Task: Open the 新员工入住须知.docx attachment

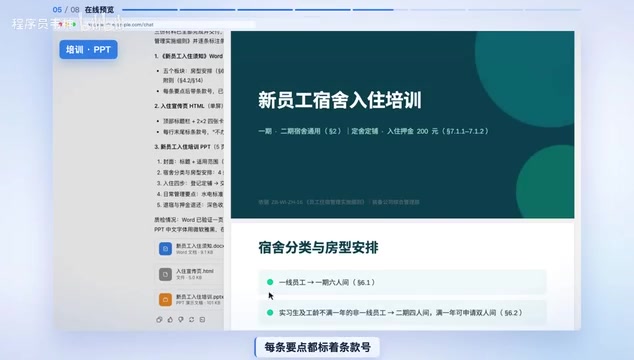Action: click(189, 249)
